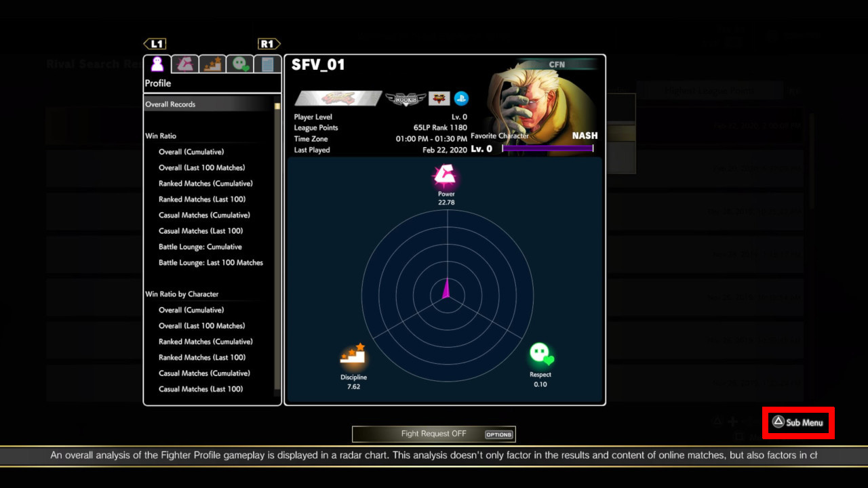
Task: Toggle Fight Request OFF setting
Action: (434, 434)
